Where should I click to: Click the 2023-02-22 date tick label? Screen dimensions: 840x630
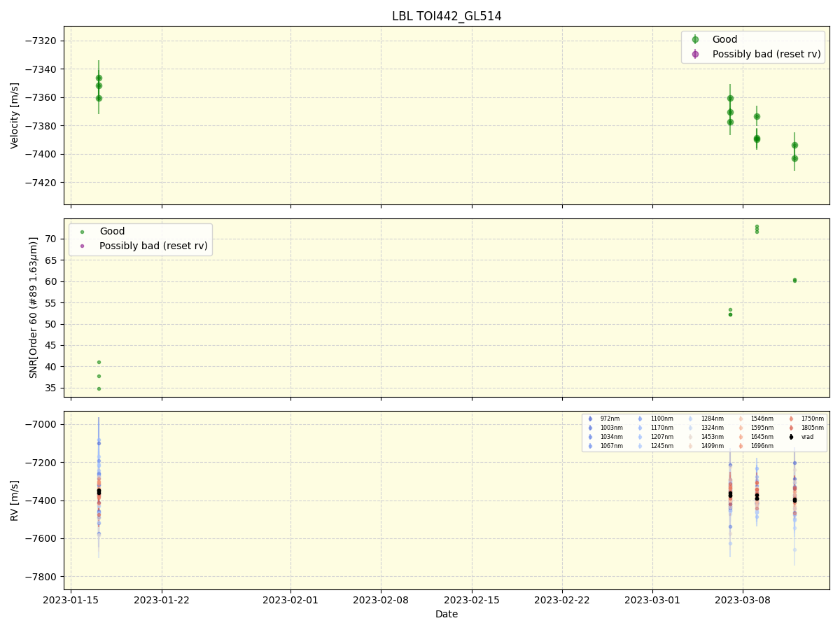(562, 600)
